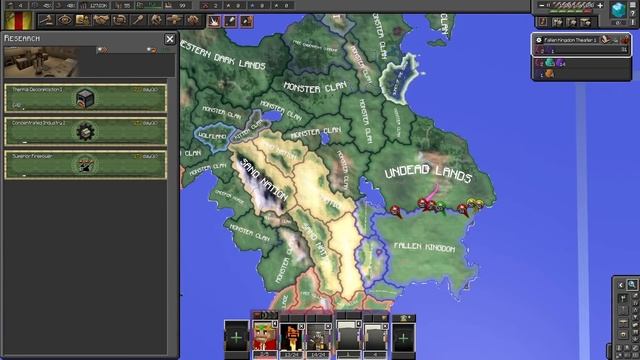Click the green division marker on border
The width and height of the screenshot is (640, 360).
click(x=442, y=207)
